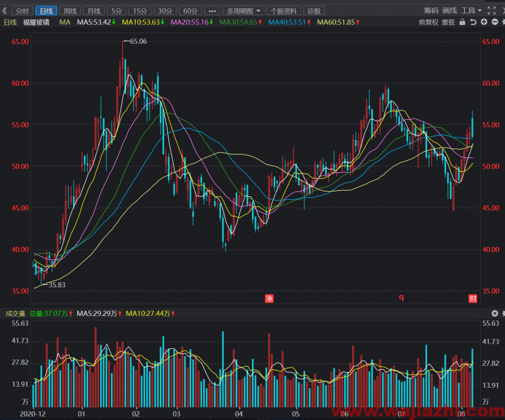Activate the 画线 drawing tools
Viewport: 505px width, 420px height.
[x=450, y=11]
